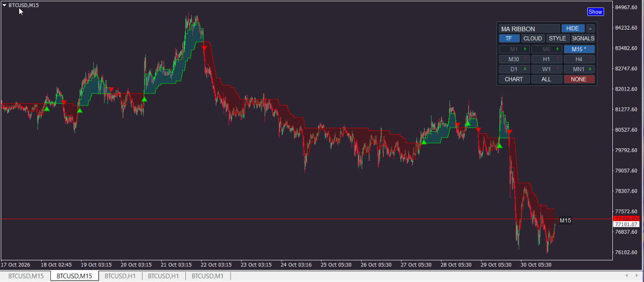Image resolution: width=644 pixels, height=282 pixels.
Task: Click the 82012.60 price axis label
Action: [x=626, y=89]
